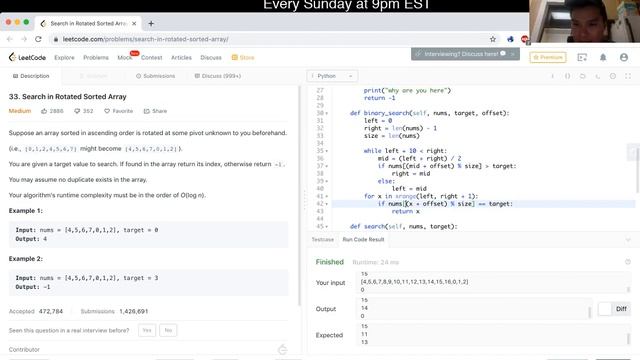Share this problem
Viewport: 640px width, 360px height.
pyautogui.click(x=155, y=111)
